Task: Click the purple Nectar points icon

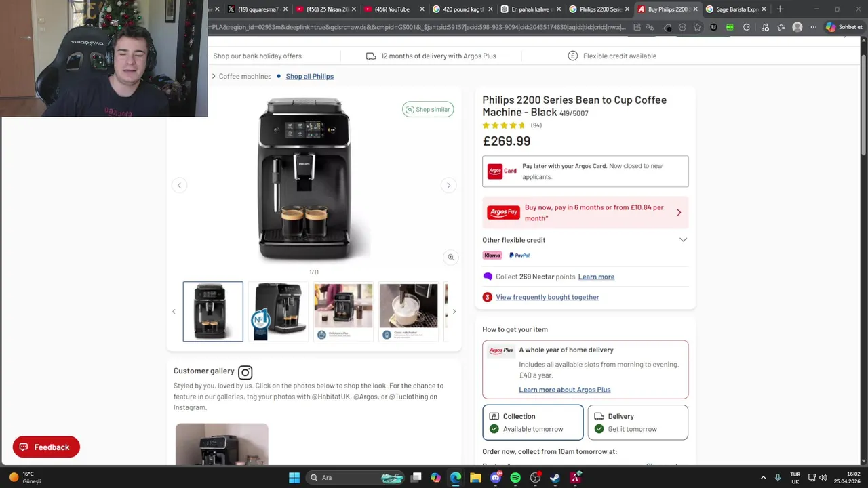Action: point(488,277)
